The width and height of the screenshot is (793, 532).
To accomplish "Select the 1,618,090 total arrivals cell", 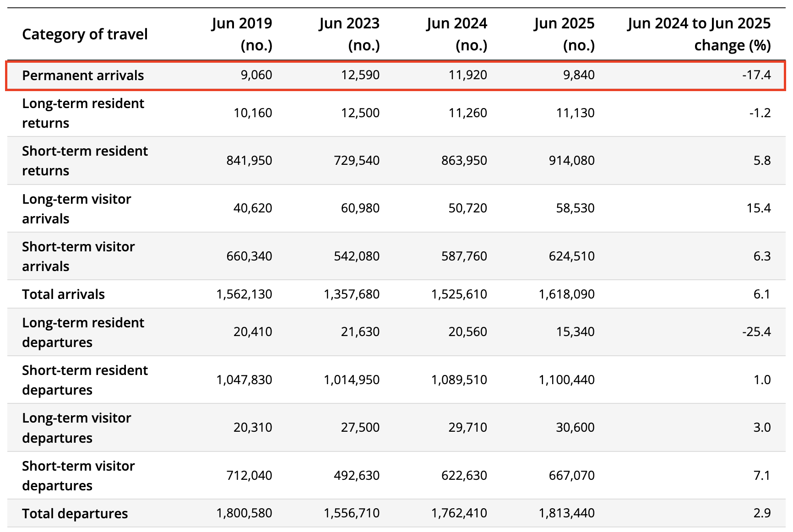I will pos(566,294).
